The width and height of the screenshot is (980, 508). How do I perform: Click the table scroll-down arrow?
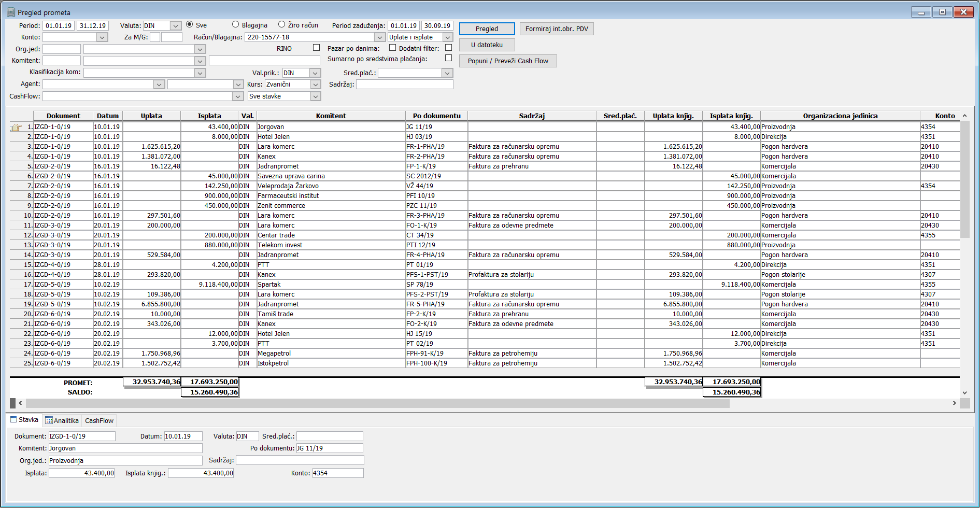pos(964,393)
